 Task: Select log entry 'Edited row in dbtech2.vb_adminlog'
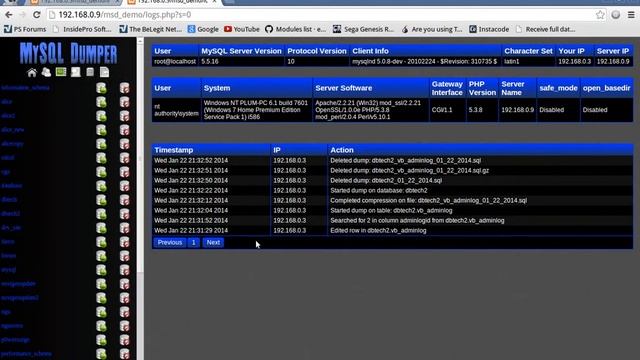(378, 231)
